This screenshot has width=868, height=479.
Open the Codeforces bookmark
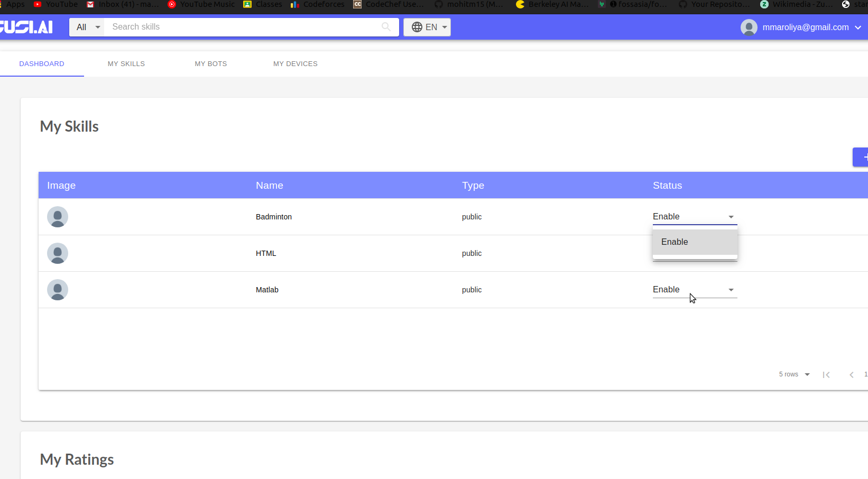coord(316,4)
